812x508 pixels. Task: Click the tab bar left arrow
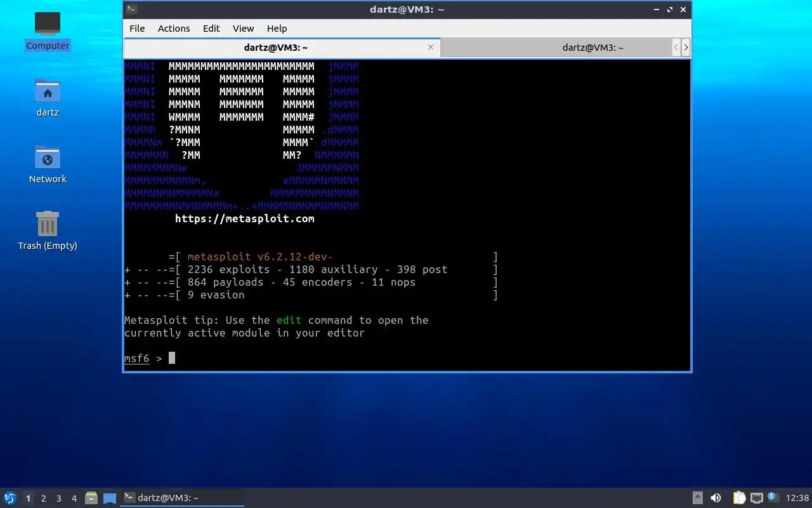(676, 48)
